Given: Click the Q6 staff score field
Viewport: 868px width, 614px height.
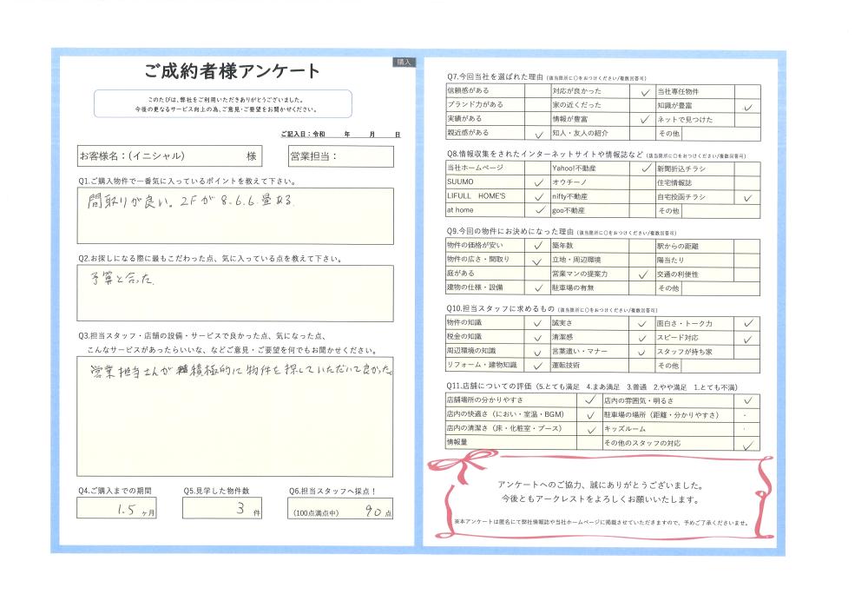Looking at the screenshot, I should (x=341, y=510).
